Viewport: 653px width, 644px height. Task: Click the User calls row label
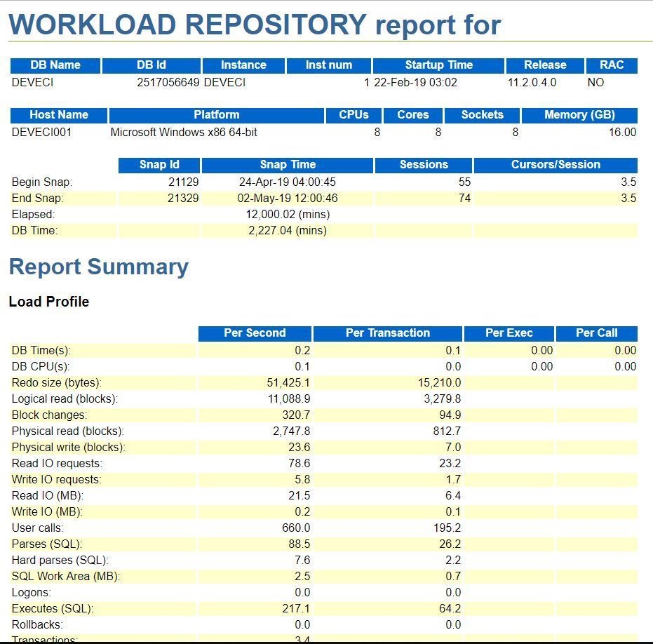coord(37,528)
